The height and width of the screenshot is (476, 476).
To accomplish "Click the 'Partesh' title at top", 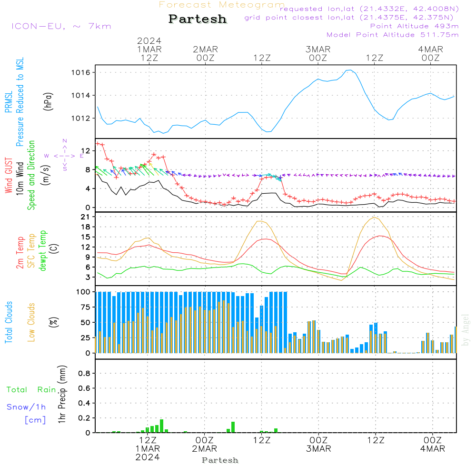I will (198, 19).
